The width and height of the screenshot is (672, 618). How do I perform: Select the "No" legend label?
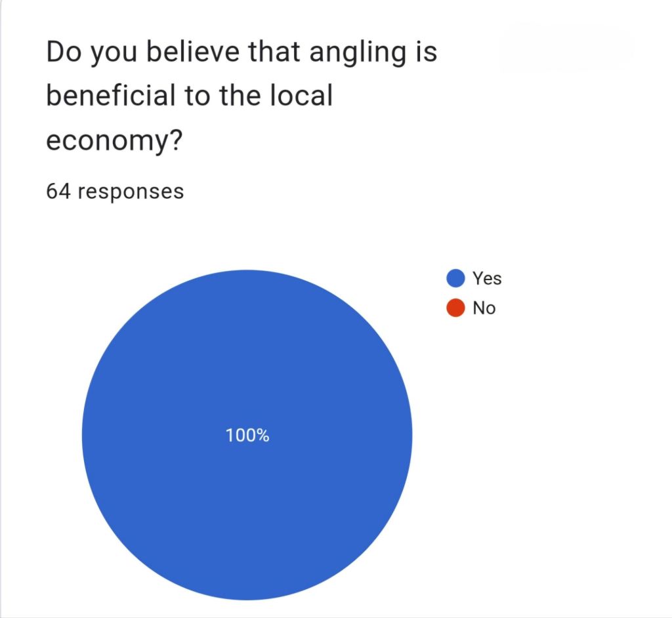point(484,307)
